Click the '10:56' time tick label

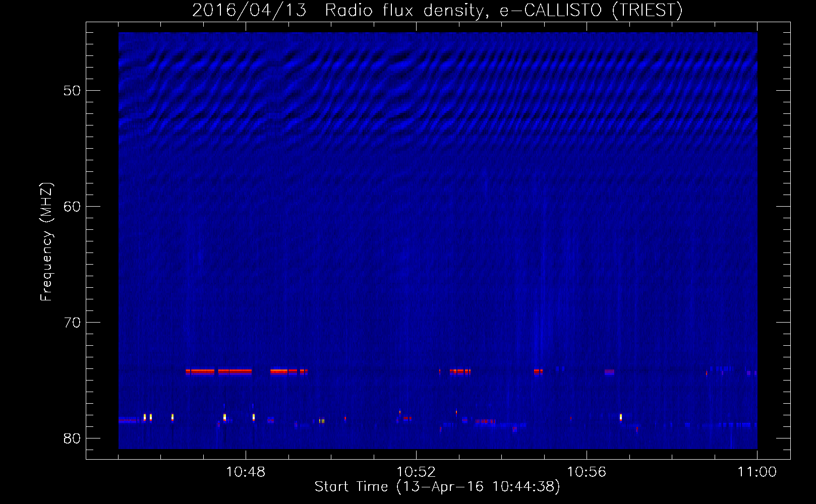pos(587,472)
